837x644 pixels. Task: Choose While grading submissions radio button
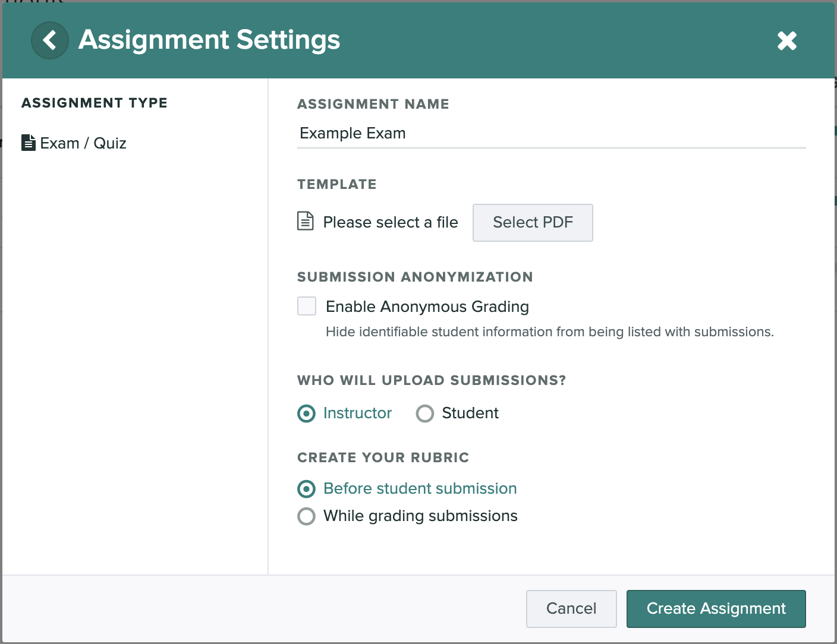(x=306, y=516)
